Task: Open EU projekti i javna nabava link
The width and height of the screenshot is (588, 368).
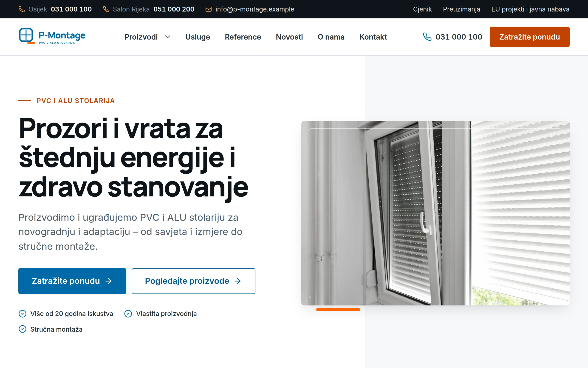Action: pos(530,9)
